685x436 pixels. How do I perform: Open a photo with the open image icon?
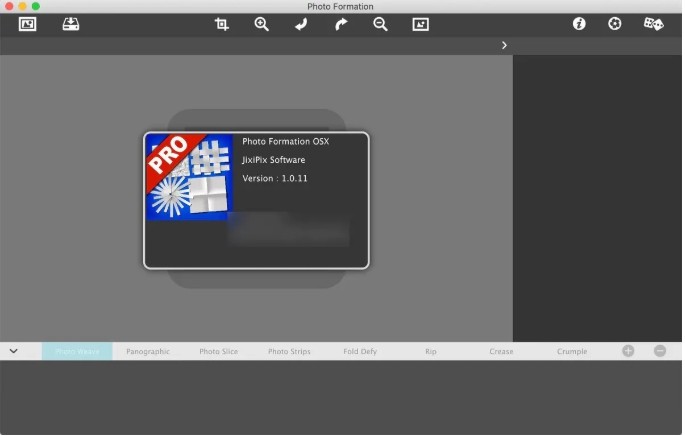(x=28, y=24)
